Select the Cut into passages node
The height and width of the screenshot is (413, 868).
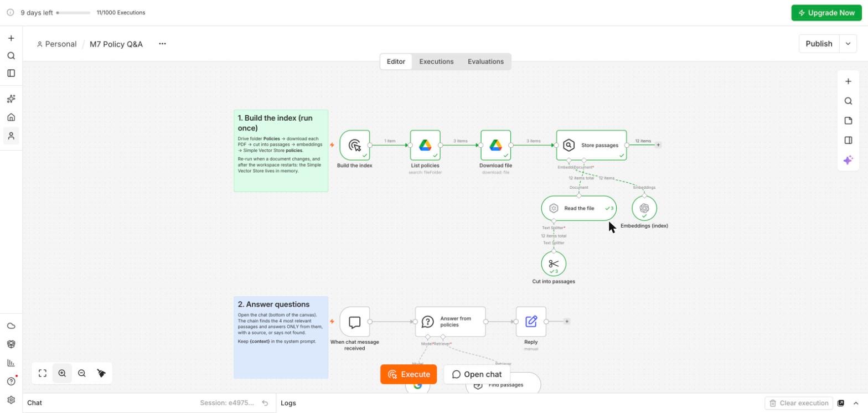tap(554, 264)
